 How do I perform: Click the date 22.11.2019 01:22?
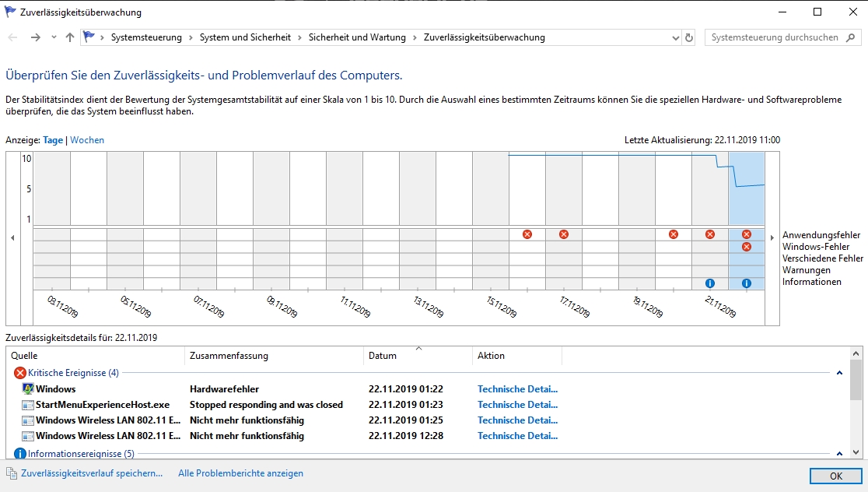[406, 389]
